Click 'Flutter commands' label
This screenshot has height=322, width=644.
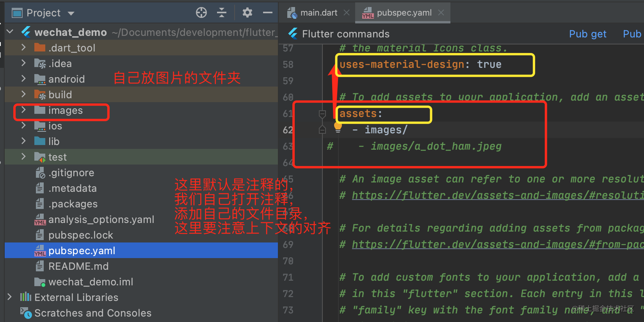(x=346, y=34)
